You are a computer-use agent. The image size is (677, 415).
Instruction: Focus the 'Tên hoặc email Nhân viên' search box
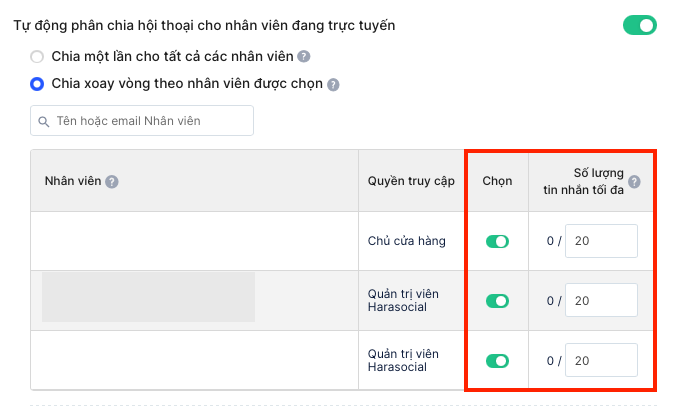coord(142,120)
